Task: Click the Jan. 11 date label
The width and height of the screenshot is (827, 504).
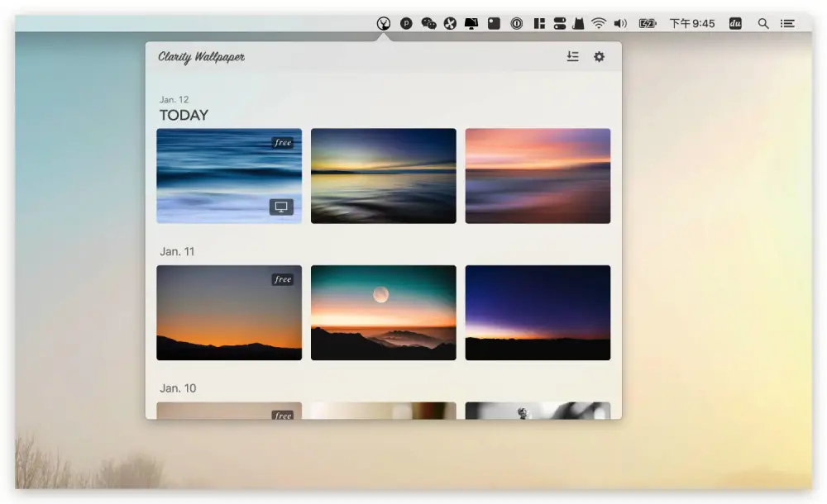Action: (x=177, y=251)
